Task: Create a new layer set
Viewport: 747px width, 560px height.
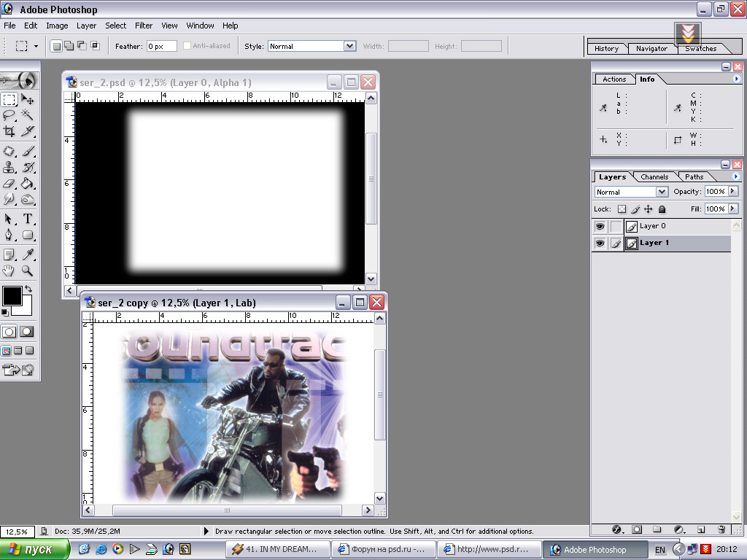Action: pos(657,529)
